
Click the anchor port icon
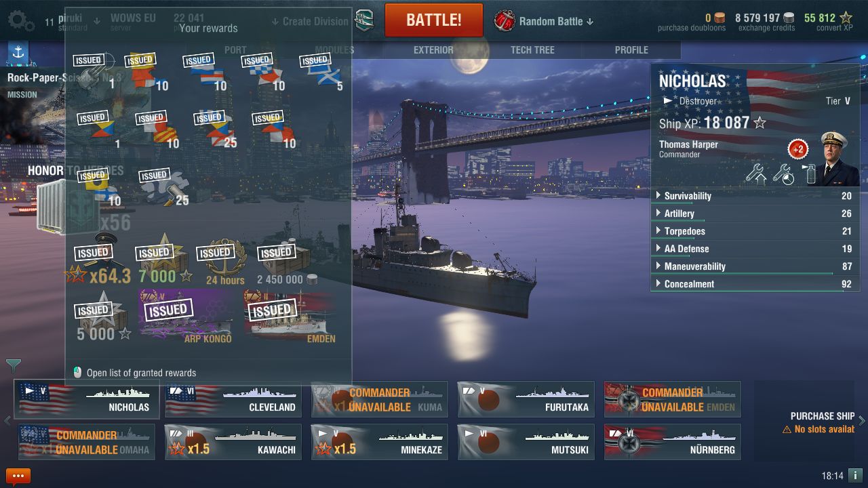tap(18, 52)
